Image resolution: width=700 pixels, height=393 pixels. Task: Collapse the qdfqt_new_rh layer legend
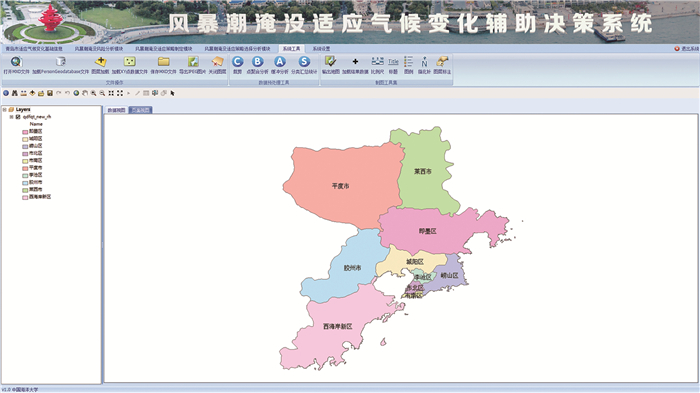pos(12,117)
